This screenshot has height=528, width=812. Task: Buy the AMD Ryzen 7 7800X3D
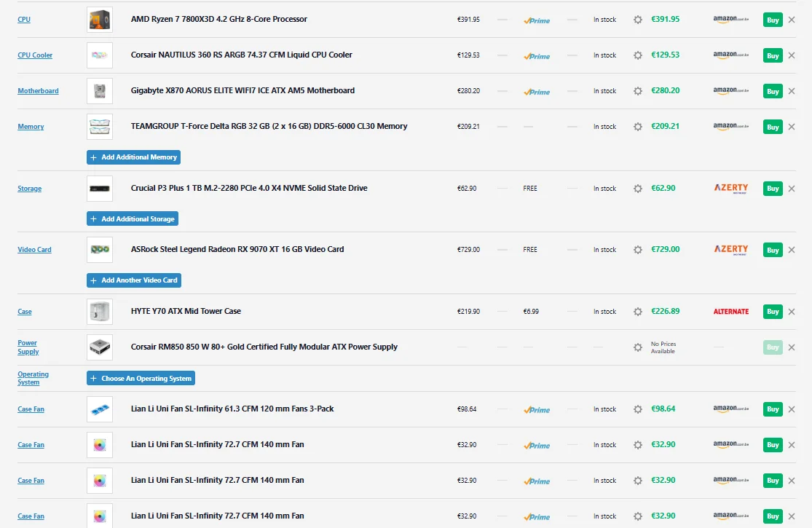point(773,20)
